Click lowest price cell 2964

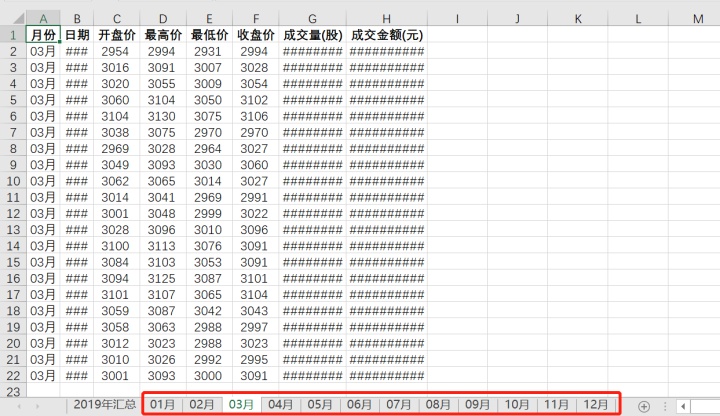click(209, 149)
